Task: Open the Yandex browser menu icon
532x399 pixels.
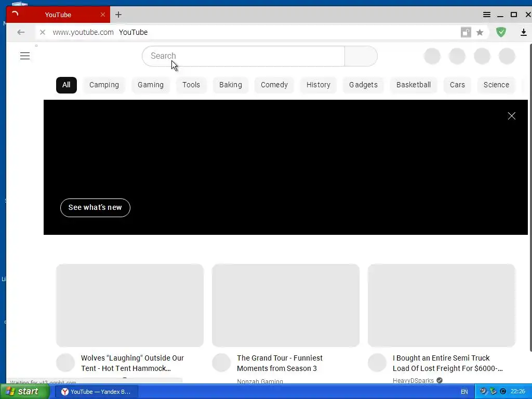Action: pyautogui.click(x=486, y=15)
